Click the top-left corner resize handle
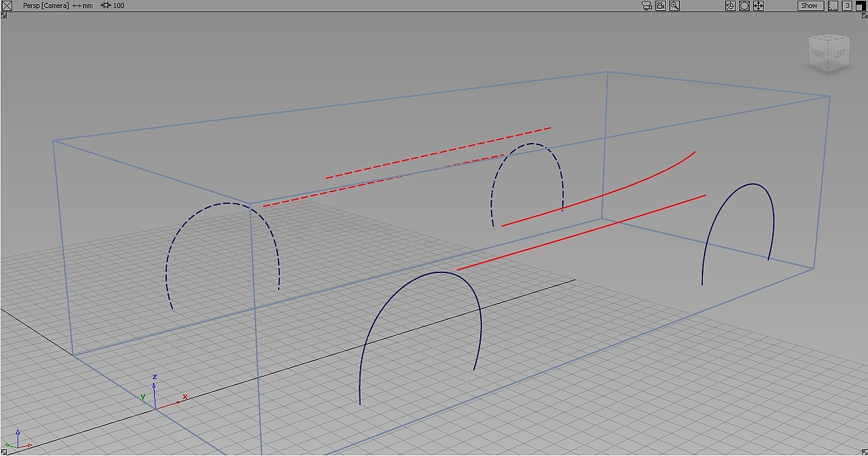868x456 pixels. [x=3, y=15]
